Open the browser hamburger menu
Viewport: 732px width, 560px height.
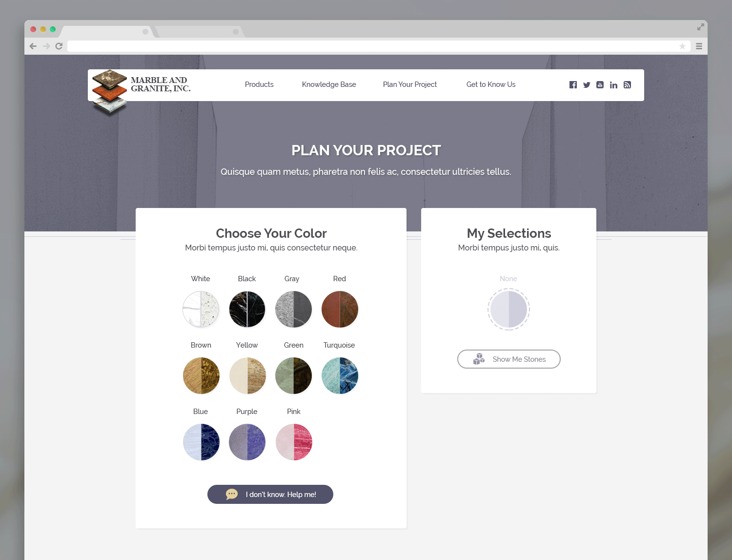click(x=699, y=46)
